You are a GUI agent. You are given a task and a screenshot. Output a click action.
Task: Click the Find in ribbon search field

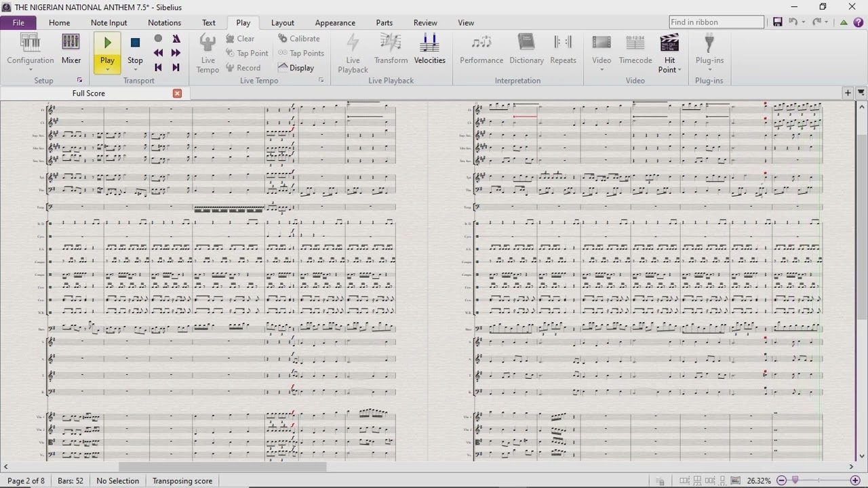[717, 22]
